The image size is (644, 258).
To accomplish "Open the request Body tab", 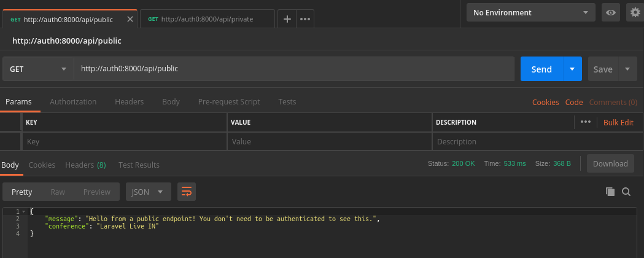I will coord(171,102).
